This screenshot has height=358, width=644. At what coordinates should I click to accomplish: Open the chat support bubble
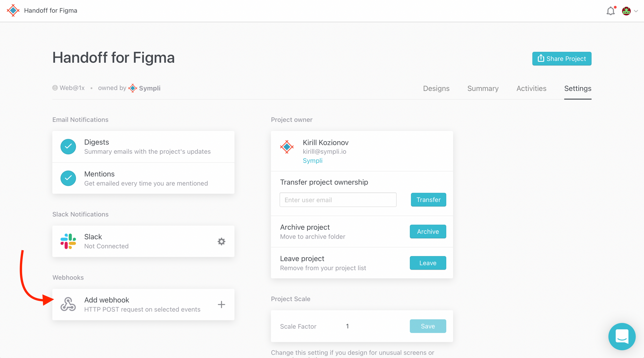[x=622, y=336]
